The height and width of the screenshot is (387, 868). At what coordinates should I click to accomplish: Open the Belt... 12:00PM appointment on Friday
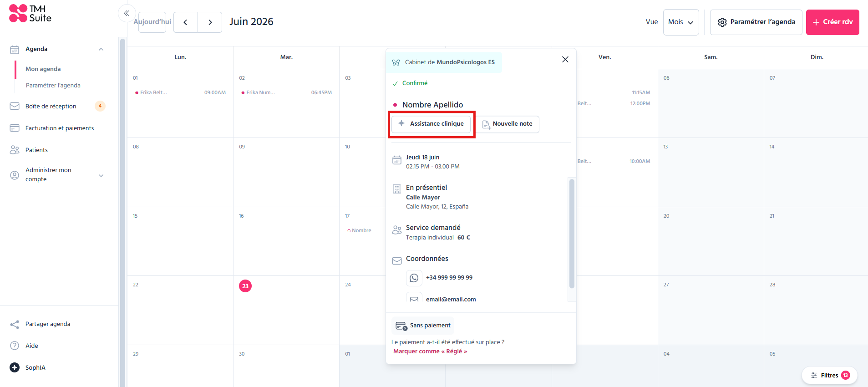click(x=614, y=103)
